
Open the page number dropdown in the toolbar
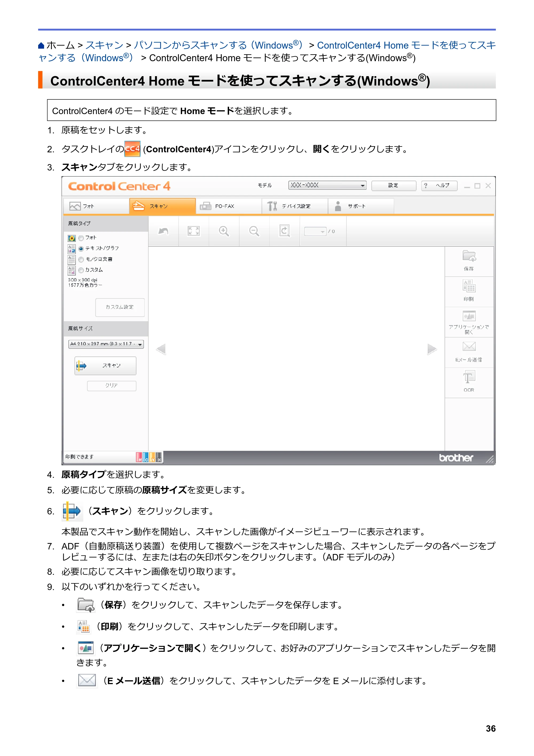click(x=315, y=231)
